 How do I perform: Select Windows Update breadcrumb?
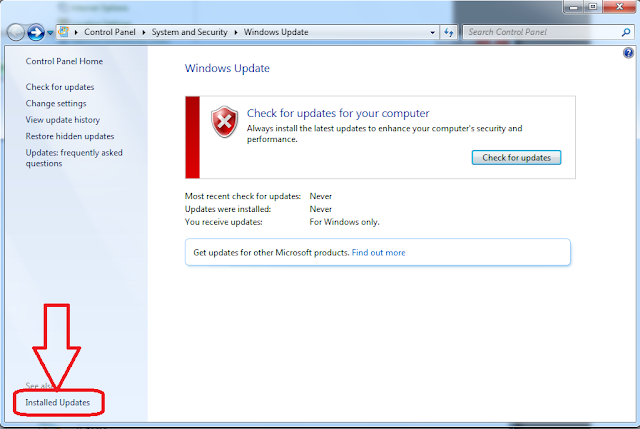(276, 32)
